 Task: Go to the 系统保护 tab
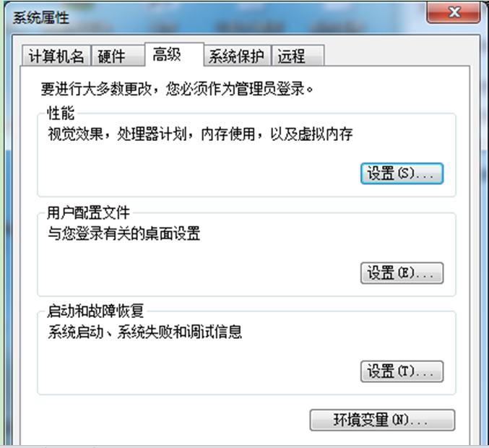(237, 56)
